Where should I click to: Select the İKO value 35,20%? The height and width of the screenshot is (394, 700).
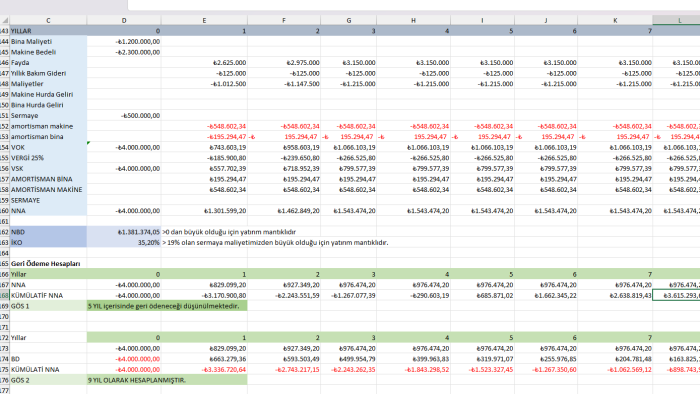[124, 243]
